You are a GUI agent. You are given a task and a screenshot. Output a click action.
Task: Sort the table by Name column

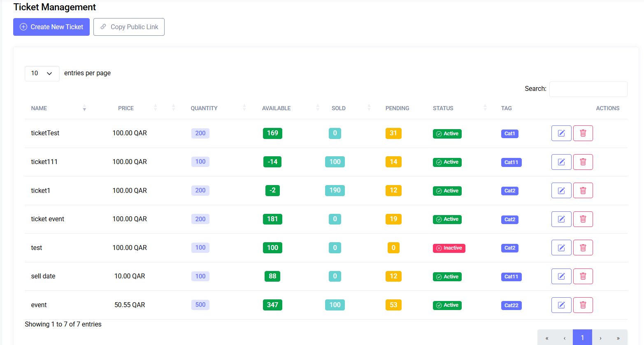(x=39, y=108)
